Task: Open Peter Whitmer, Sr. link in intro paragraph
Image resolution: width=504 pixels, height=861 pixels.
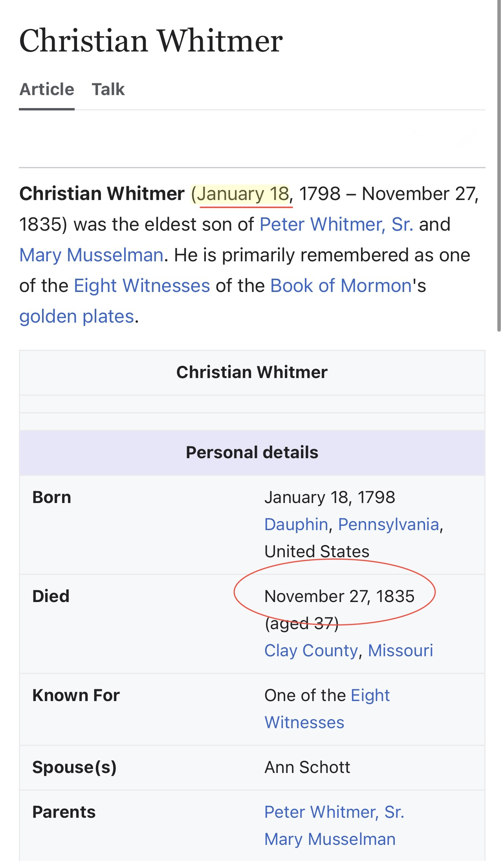Action: pos(336,224)
